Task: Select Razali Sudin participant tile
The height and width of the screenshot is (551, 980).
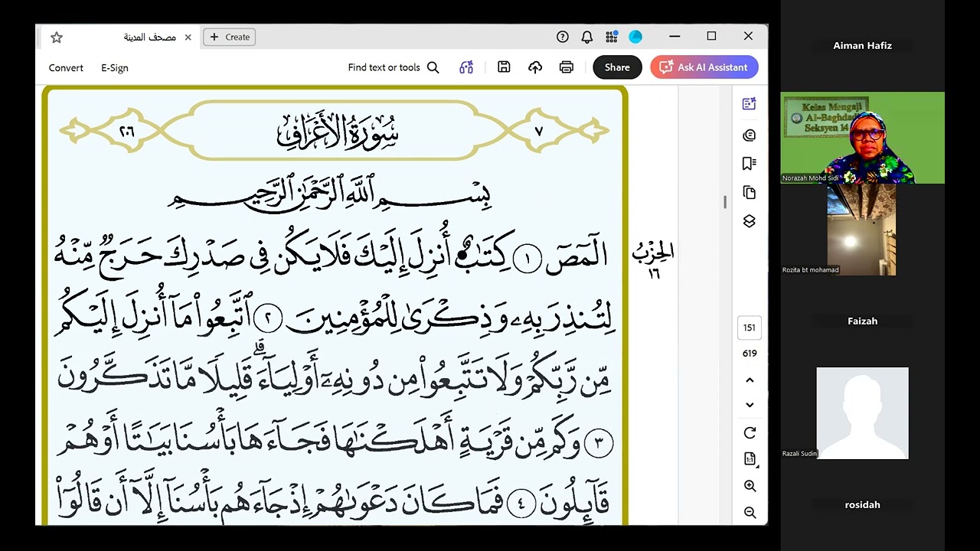Action: (x=862, y=413)
